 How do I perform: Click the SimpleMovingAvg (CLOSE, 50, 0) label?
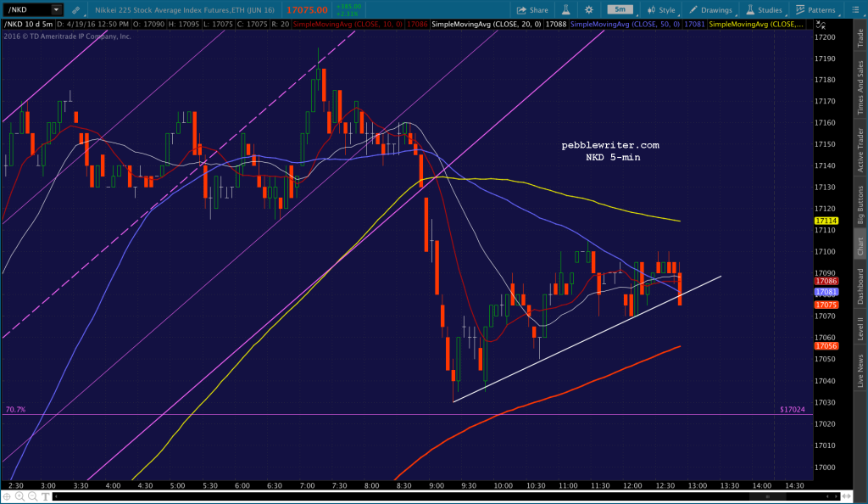pyautogui.click(x=625, y=25)
